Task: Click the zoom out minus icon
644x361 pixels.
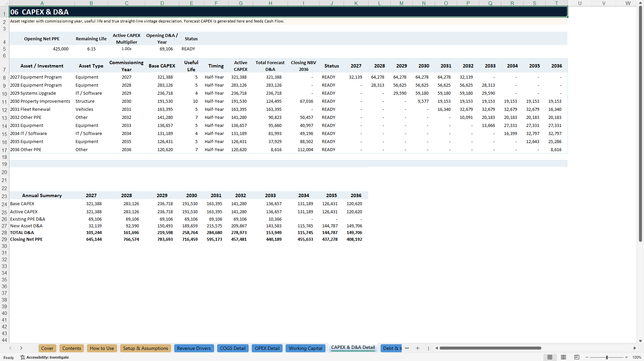Action: [587, 357]
